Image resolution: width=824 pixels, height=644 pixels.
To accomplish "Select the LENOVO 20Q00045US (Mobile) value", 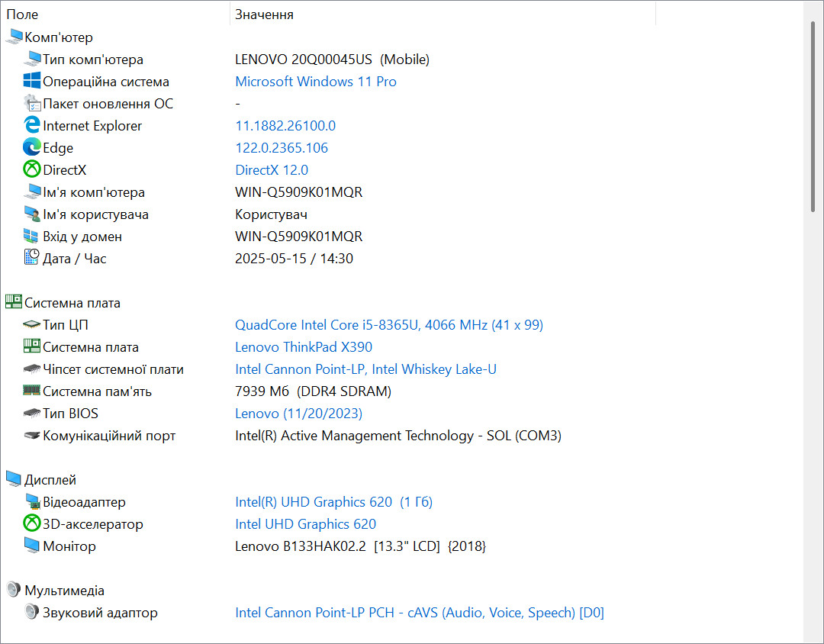I will [x=332, y=60].
